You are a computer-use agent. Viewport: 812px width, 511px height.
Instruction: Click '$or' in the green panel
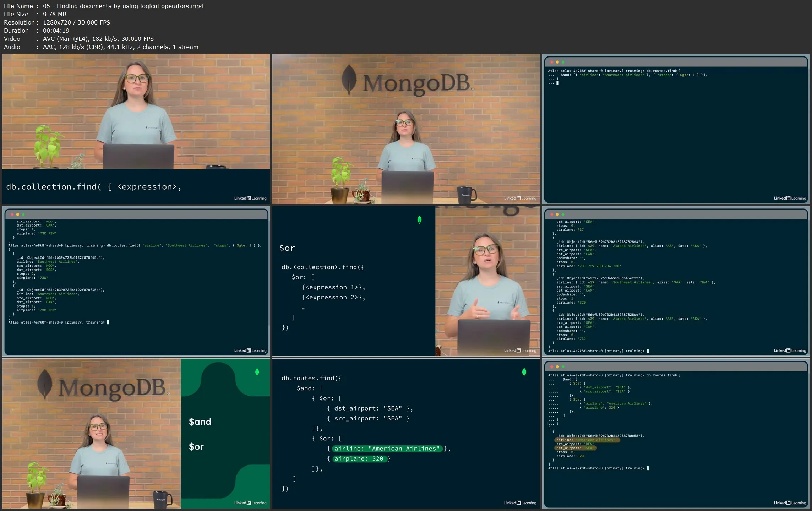(x=196, y=446)
